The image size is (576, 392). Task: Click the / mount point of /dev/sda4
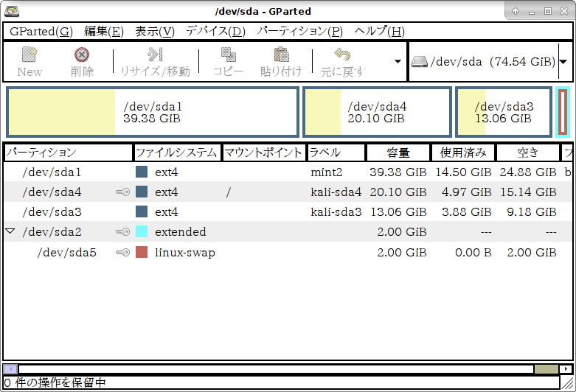click(228, 192)
